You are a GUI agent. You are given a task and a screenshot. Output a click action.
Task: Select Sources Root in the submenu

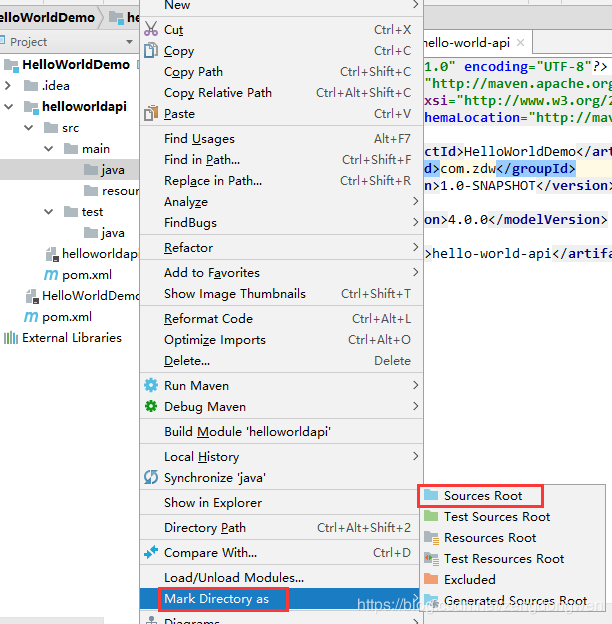[x=513, y=495]
